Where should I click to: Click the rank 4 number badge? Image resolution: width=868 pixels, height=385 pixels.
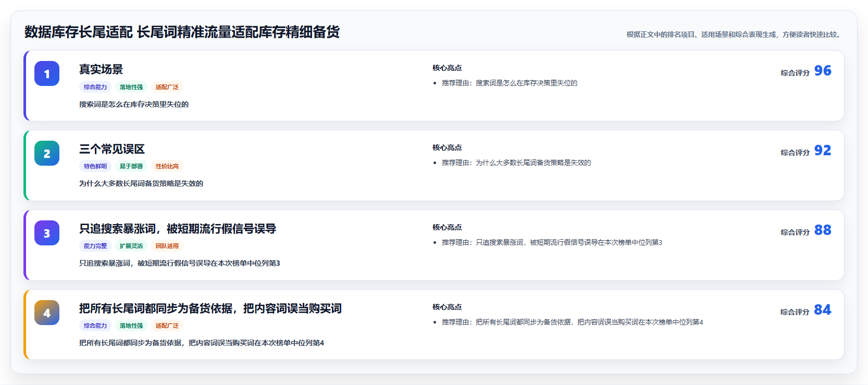click(47, 313)
